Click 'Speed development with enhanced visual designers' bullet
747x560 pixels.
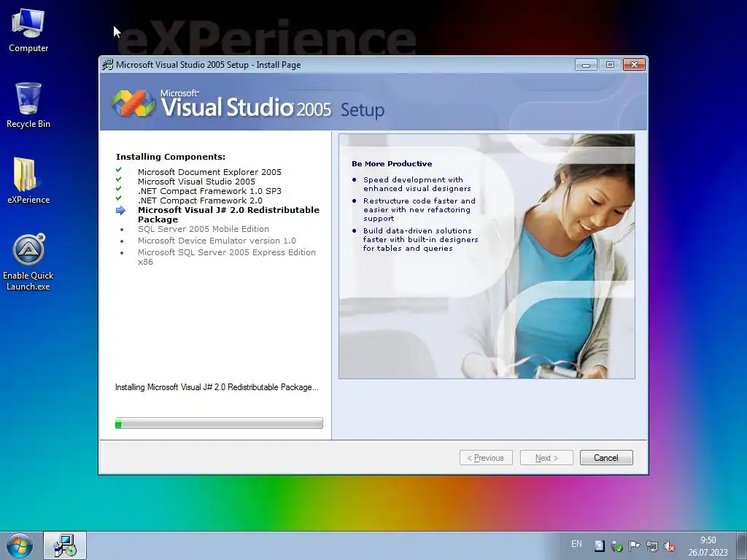pyautogui.click(x=417, y=184)
